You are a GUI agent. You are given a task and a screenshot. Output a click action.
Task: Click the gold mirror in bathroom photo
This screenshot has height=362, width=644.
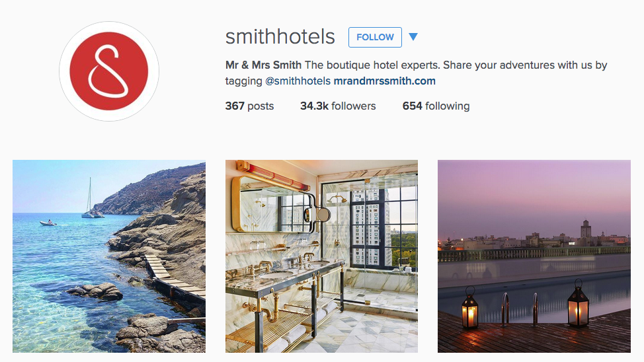273,204
